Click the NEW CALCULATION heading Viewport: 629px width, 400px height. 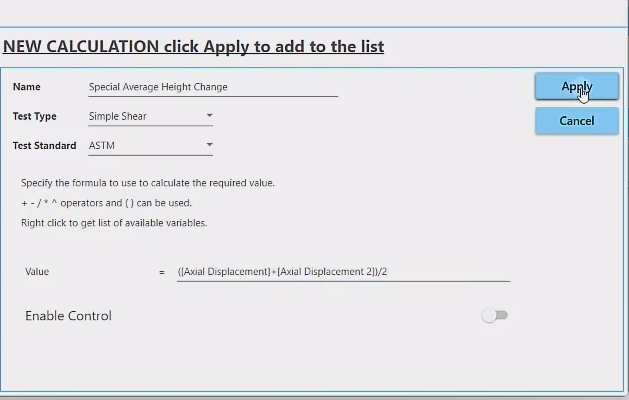click(x=193, y=47)
